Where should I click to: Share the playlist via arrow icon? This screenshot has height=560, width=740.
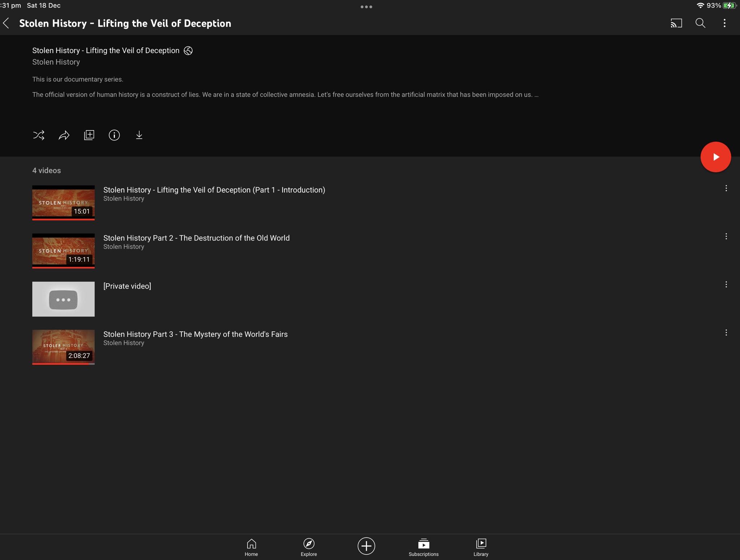(x=64, y=135)
